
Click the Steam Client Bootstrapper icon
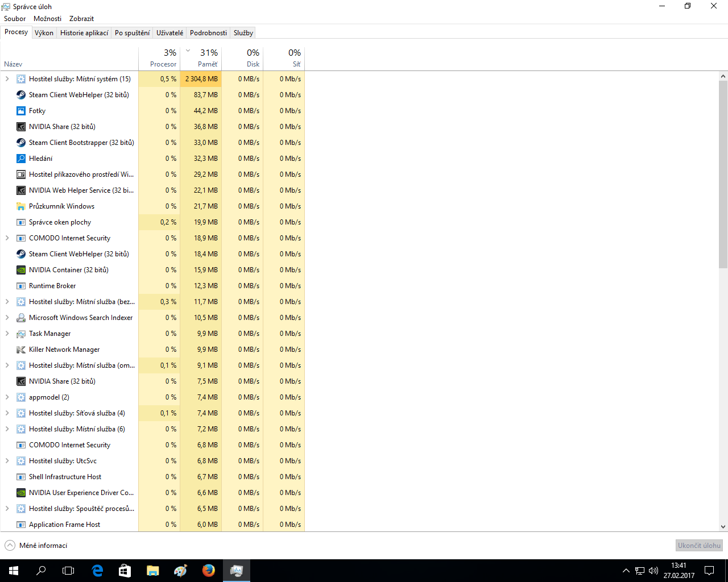pyautogui.click(x=21, y=143)
